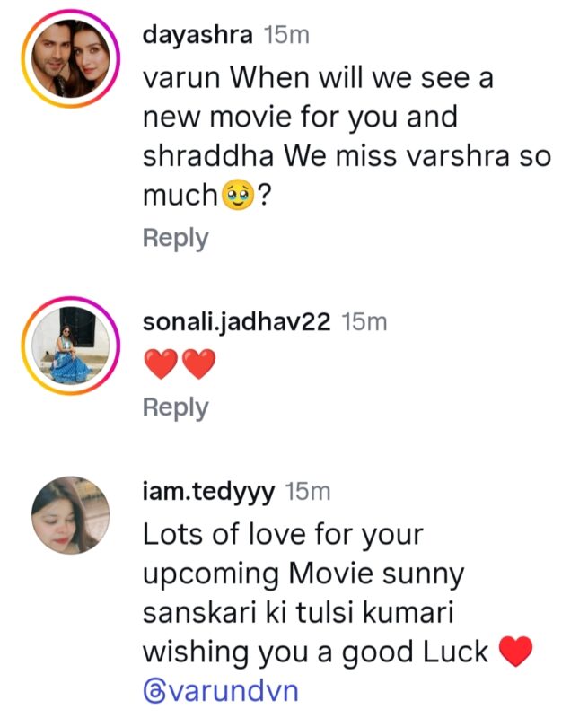The height and width of the screenshot is (718, 588).
Task: Reply to dayashra's comment
Action: [x=175, y=238]
